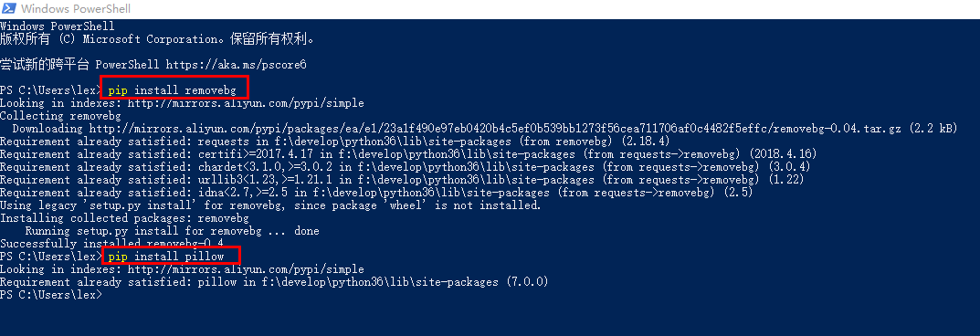Click the https://aka.ms/pscore6 link

(x=237, y=64)
